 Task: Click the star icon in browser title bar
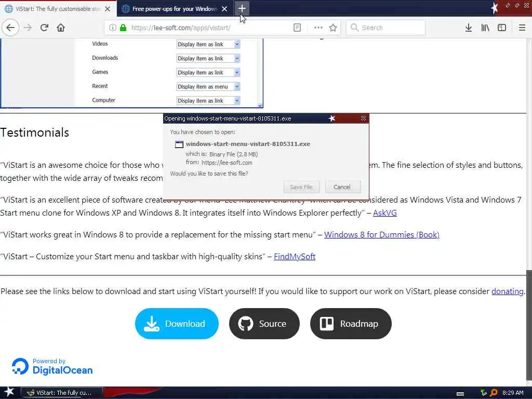click(x=495, y=7)
